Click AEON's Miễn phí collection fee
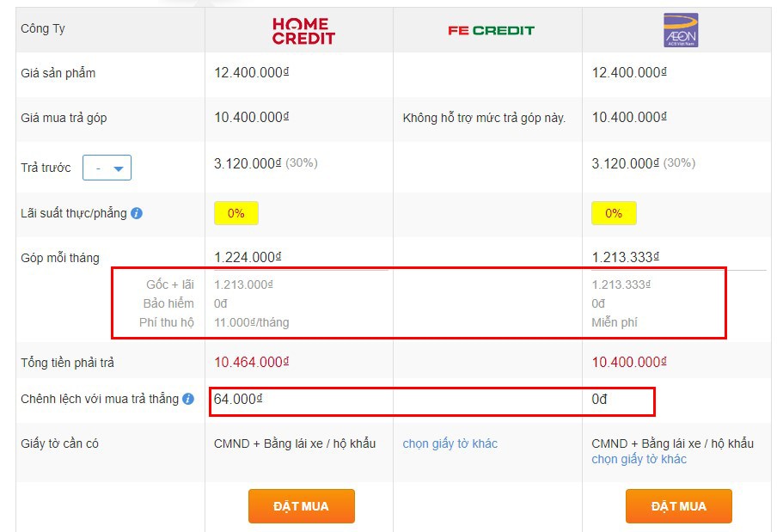 tap(615, 322)
